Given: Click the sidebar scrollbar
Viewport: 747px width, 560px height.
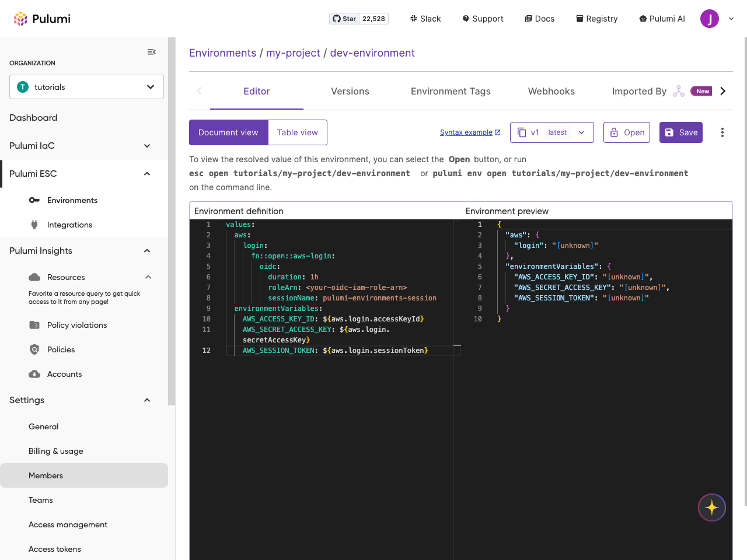Looking at the screenshot, I should pos(172,221).
